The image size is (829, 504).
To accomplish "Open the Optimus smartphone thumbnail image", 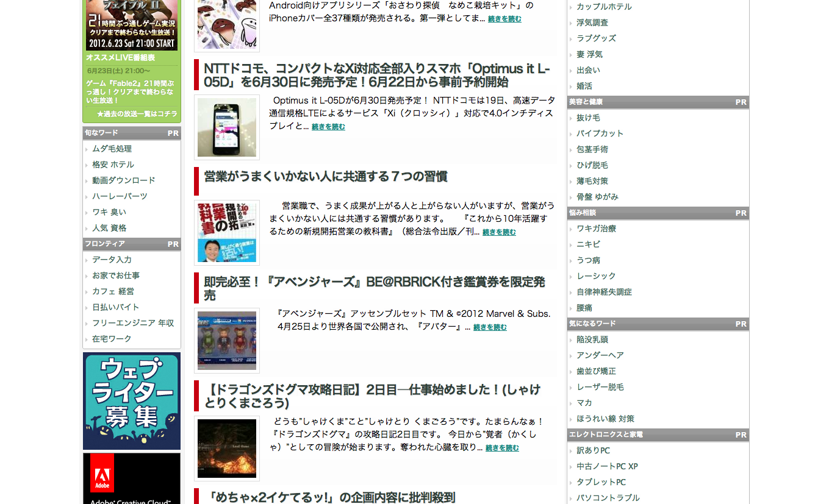I will 227,127.
